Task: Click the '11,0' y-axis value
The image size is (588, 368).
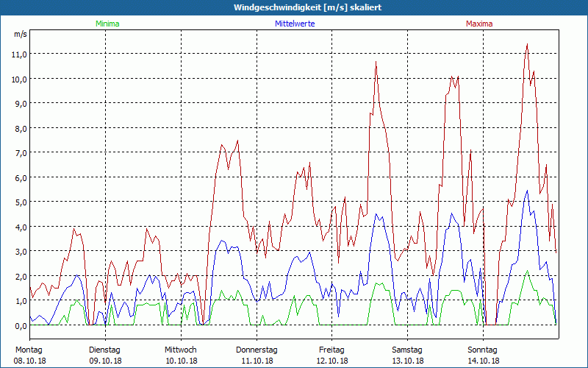Action: (21, 54)
